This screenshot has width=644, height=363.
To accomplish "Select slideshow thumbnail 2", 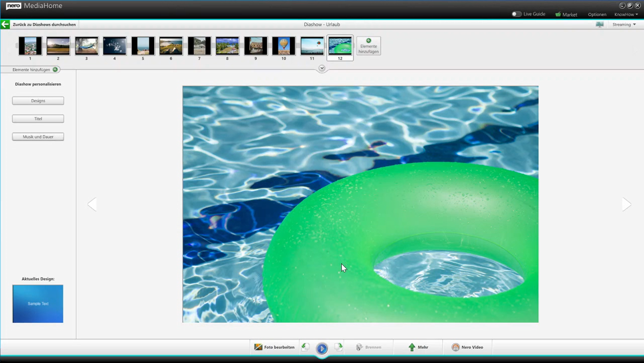I will [58, 46].
